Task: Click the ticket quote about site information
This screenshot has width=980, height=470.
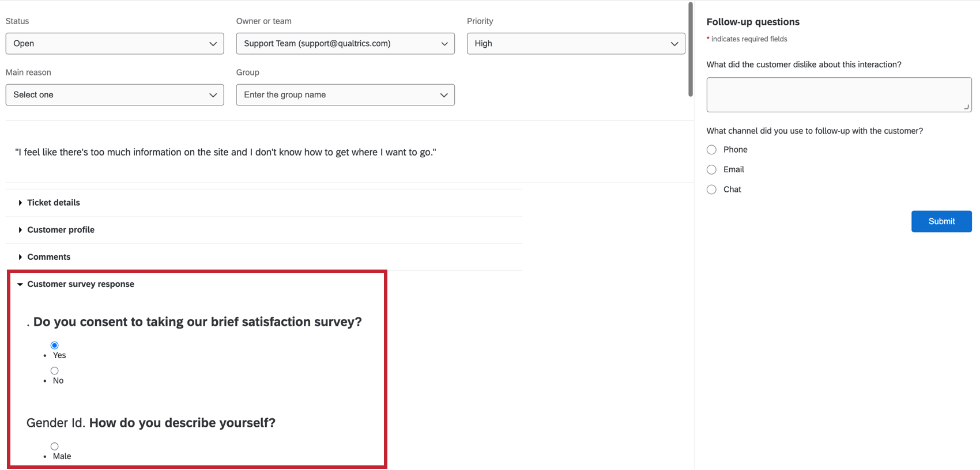Action: coord(225,152)
